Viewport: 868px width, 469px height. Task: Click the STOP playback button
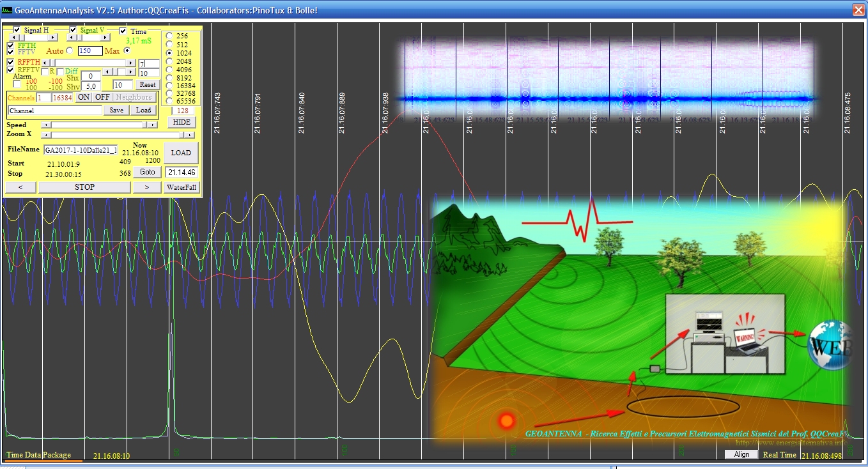point(84,187)
